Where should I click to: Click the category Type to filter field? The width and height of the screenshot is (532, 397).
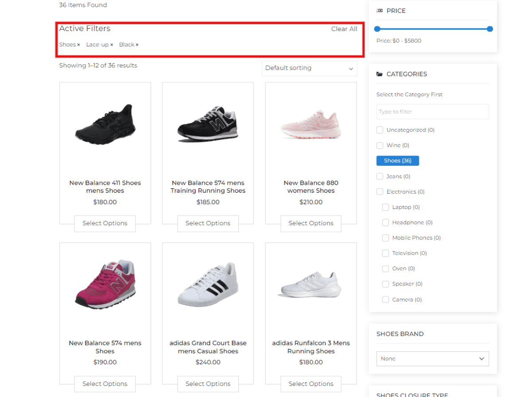tap(433, 112)
